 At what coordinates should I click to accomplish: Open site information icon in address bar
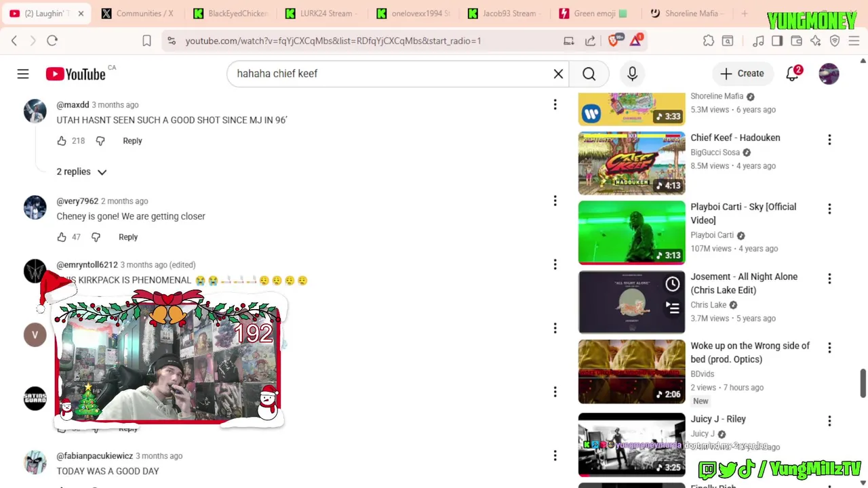pyautogui.click(x=172, y=41)
